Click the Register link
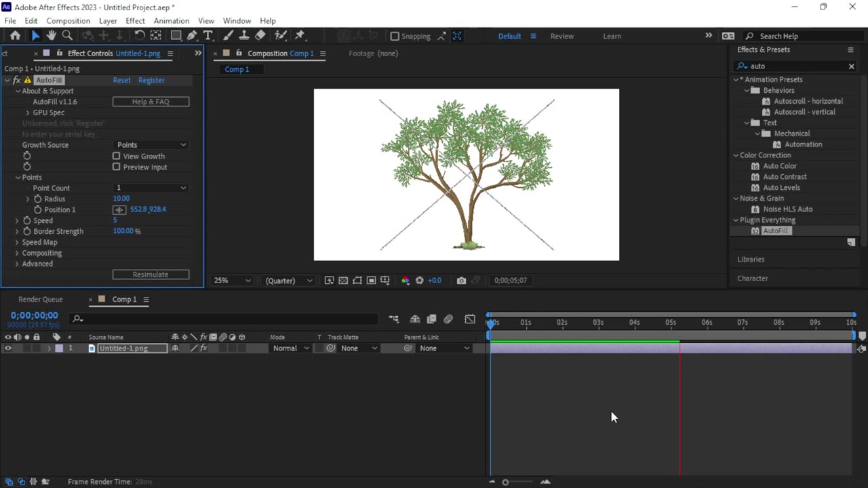 pos(151,80)
